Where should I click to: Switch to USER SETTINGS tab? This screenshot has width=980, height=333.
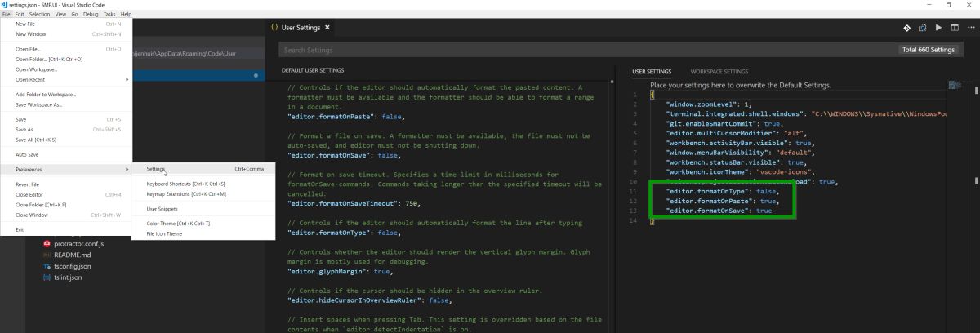[652, 72]
